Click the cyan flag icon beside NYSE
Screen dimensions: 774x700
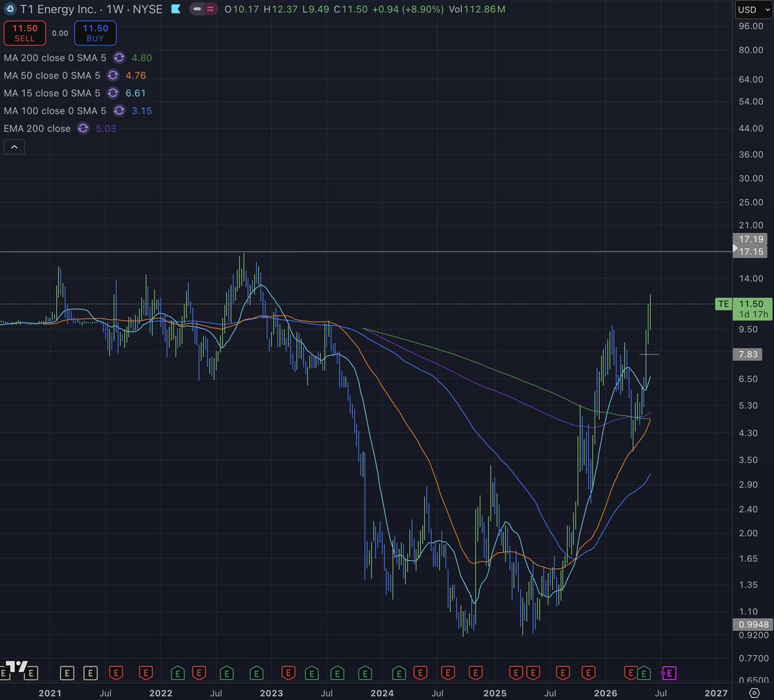click(175, 10)
